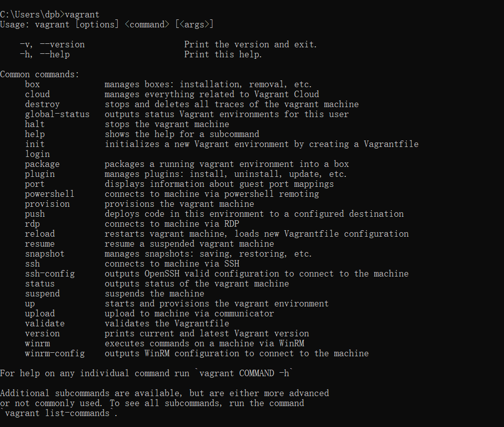504x427 pixels.
Task: Click the 'suspend' command word
Action: click(x=42, y=293)
